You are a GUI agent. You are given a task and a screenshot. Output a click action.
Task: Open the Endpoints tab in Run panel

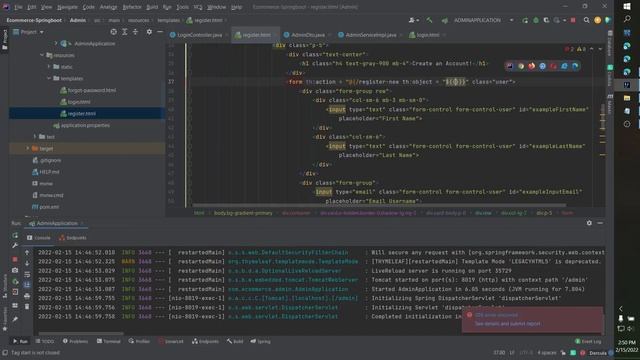click(73, 238)
